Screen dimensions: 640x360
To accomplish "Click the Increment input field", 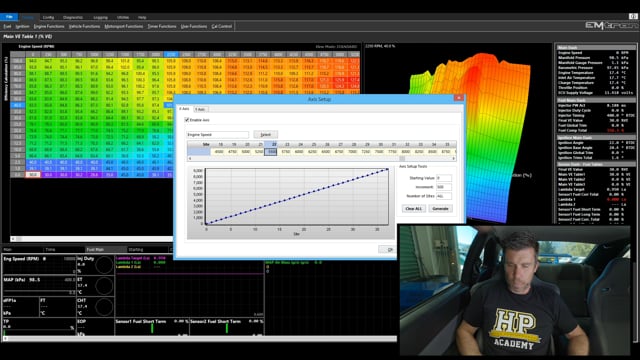I will pos(444,187).
